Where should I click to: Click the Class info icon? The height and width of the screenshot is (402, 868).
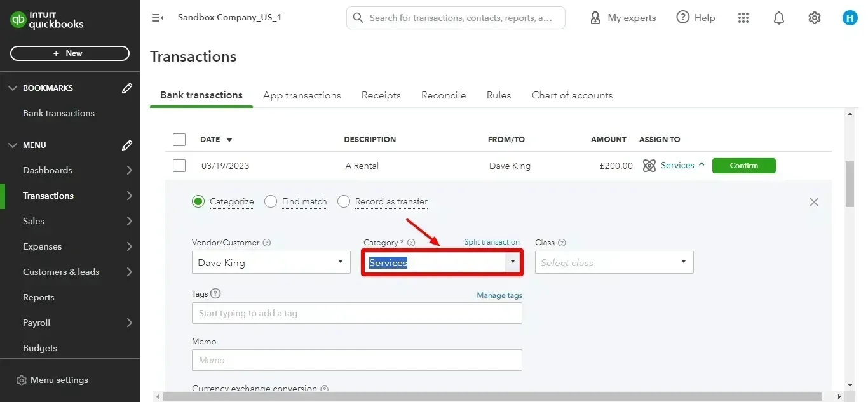pyautogui.click(x=562, y=243)
